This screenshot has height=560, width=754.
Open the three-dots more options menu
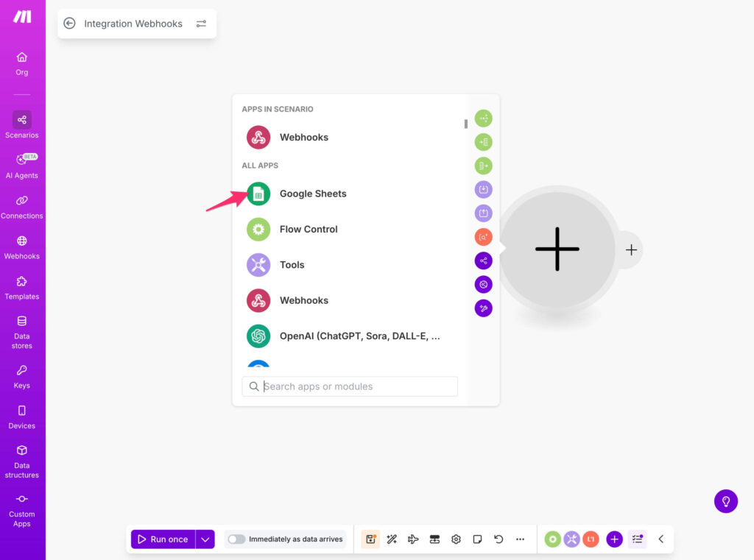pyautogui.click(x=520, y=539)
